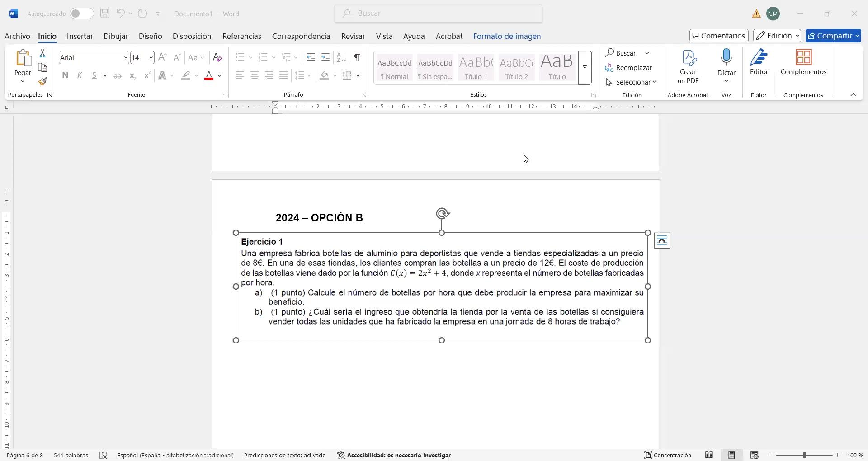Click the Dictar microphone icon
This screenshot has height=461, width=868.
pos(726,58)
